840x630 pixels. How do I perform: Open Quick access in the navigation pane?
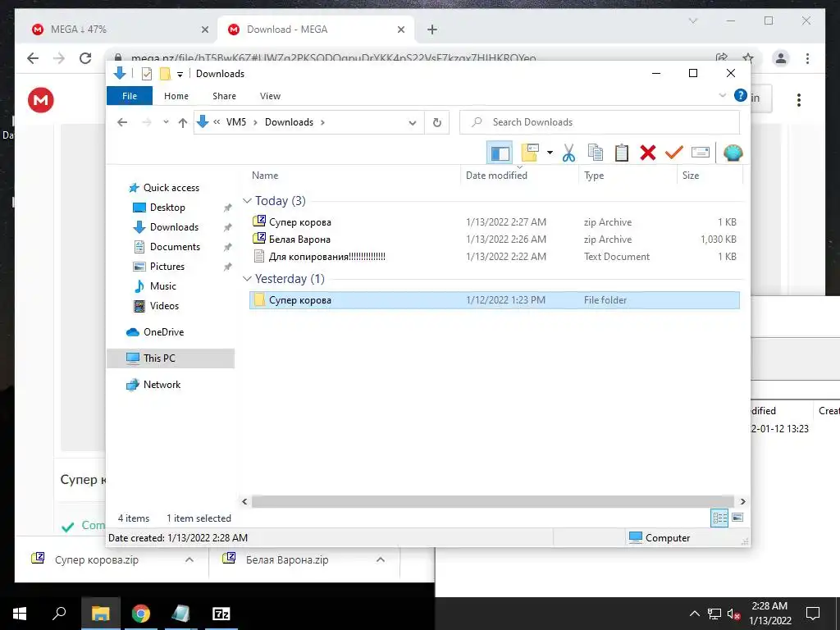(171, 188)
